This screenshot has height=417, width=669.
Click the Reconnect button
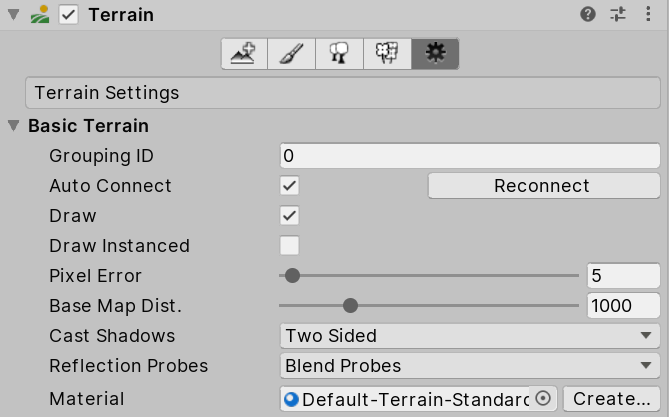pyautogui.click(x=543, y=186)
